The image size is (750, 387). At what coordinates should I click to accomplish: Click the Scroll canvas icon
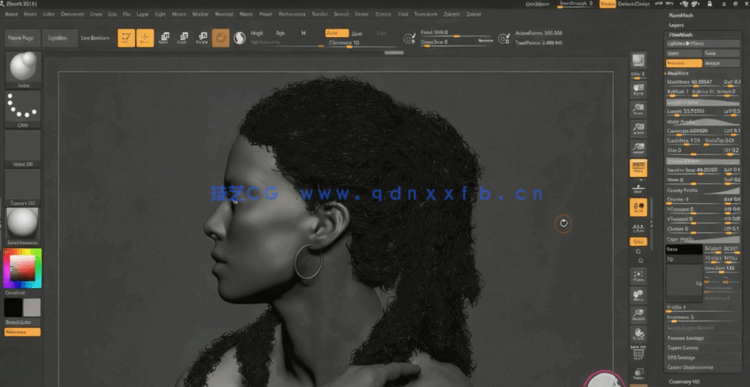(x=639, y=90)
